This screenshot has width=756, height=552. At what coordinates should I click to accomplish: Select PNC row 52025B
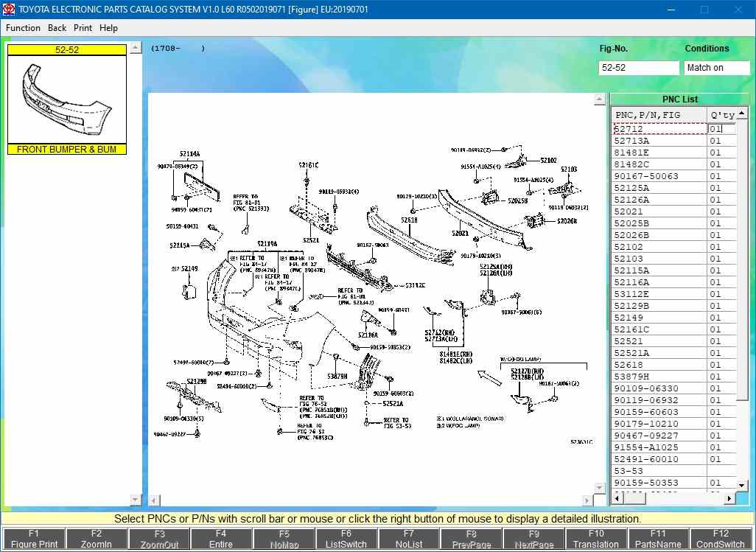674,223
